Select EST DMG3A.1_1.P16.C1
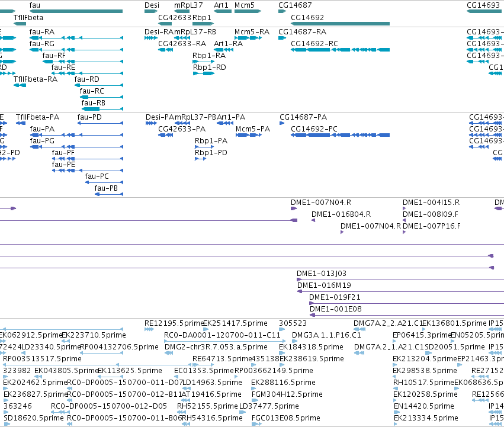Screen dimensions: 504x427 (x=326, y=335)
